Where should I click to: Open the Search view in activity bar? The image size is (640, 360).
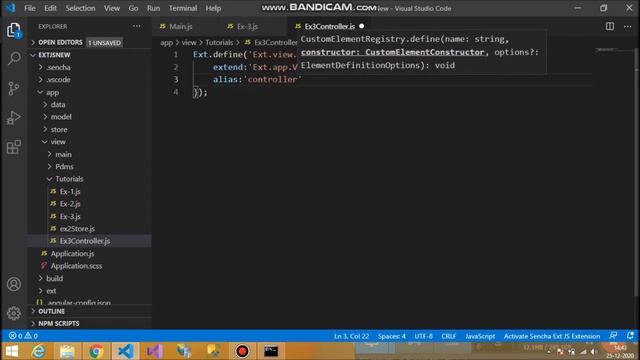[x=13, y=59]
